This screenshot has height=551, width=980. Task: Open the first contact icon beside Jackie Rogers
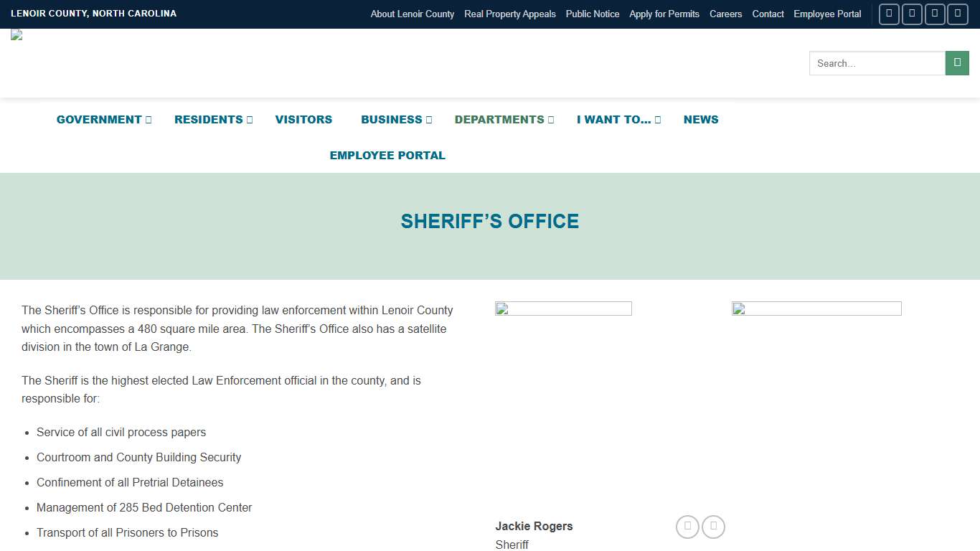[687, 526]
